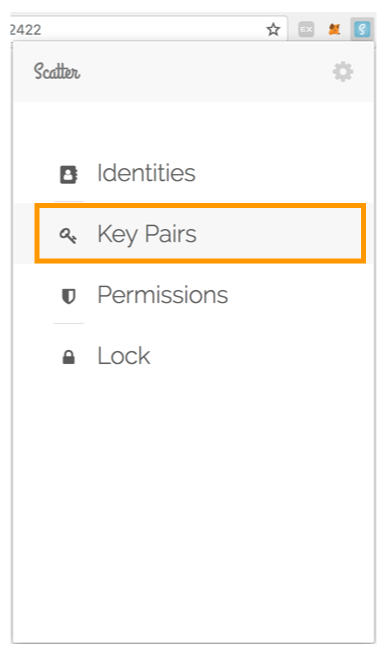Image resolution: width=390 pixels, height=658 pixels.
Task: Open the Identities menu entry
Action: point(146,173)
